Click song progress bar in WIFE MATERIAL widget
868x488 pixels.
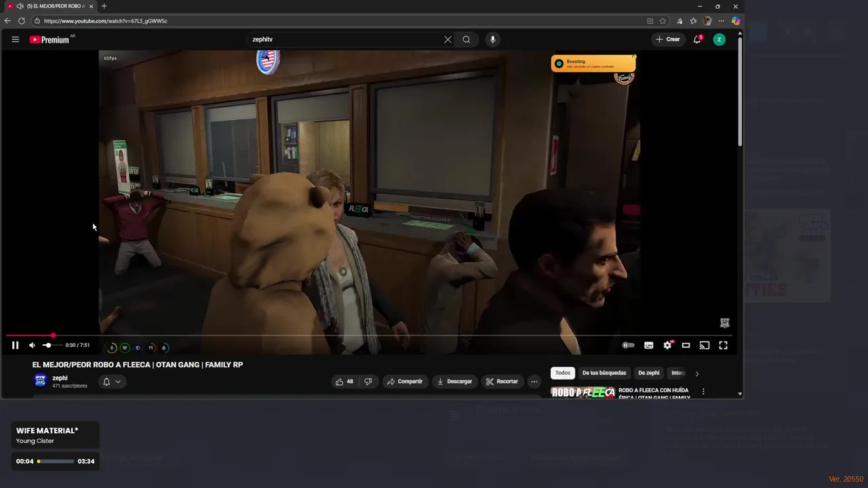[x=56, y=462]
